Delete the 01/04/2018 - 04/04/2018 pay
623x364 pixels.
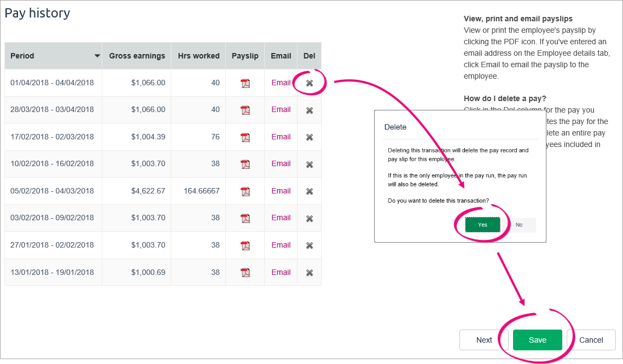pyautogui.click(x=310, y=83)
